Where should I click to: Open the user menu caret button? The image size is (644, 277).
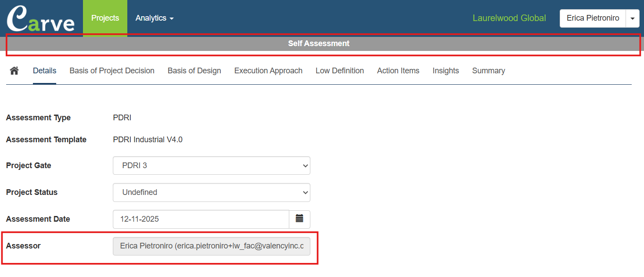point(632,18)
